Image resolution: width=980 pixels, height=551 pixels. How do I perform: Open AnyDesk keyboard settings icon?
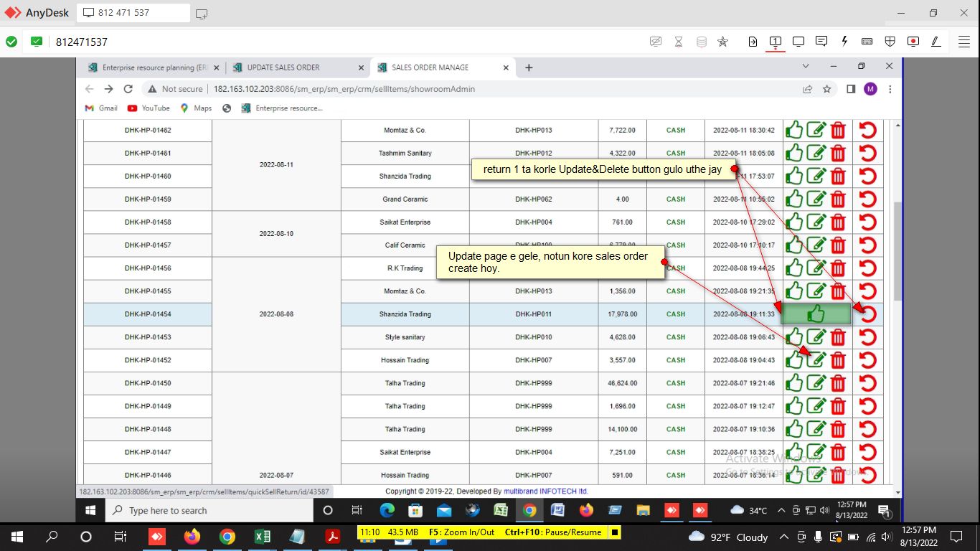(867, 42)
